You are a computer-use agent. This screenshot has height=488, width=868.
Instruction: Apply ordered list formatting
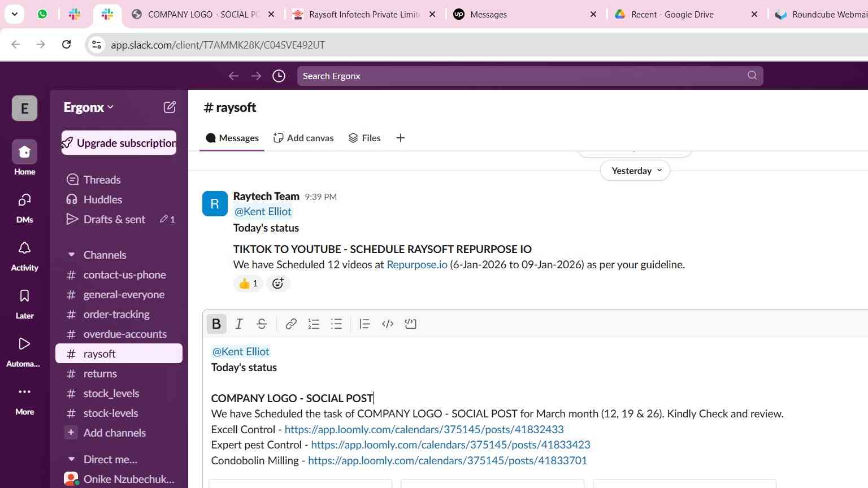pos(314,324)
